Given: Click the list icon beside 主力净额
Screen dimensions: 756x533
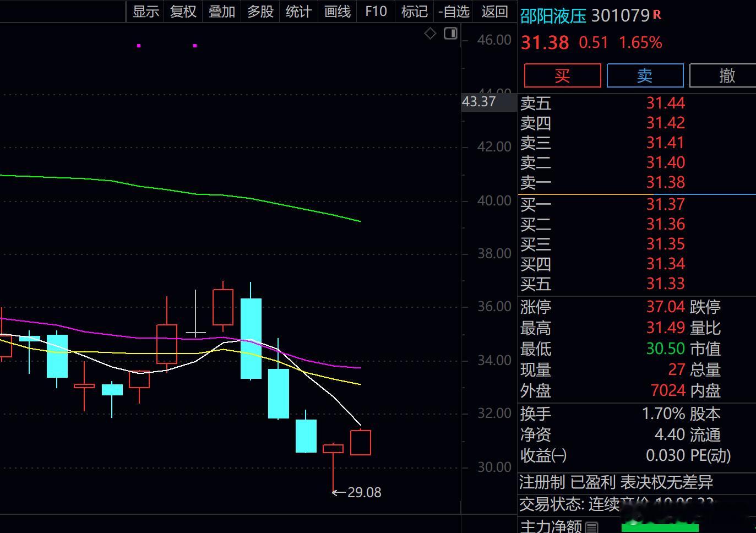Looking at the screenshot, I should point(592,527).
